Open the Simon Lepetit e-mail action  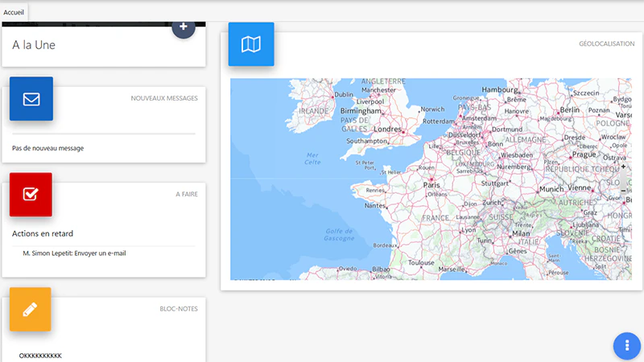tap(74, 253)
